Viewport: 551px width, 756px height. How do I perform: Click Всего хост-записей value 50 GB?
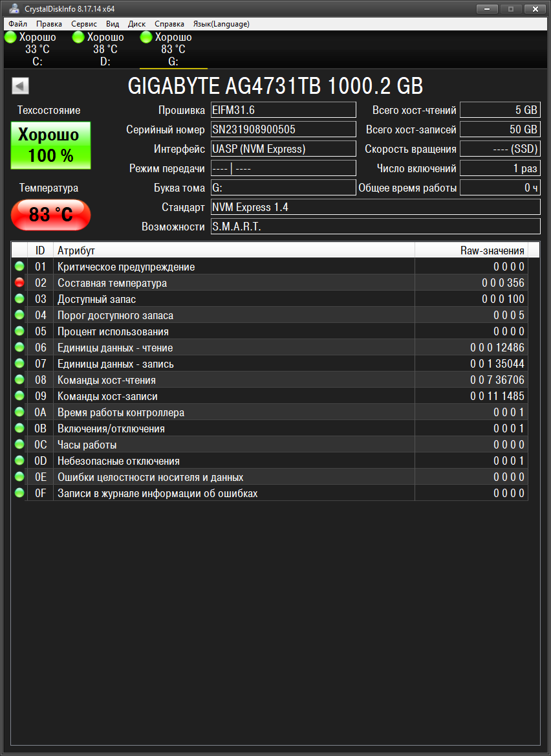click(x=500, y=129)
